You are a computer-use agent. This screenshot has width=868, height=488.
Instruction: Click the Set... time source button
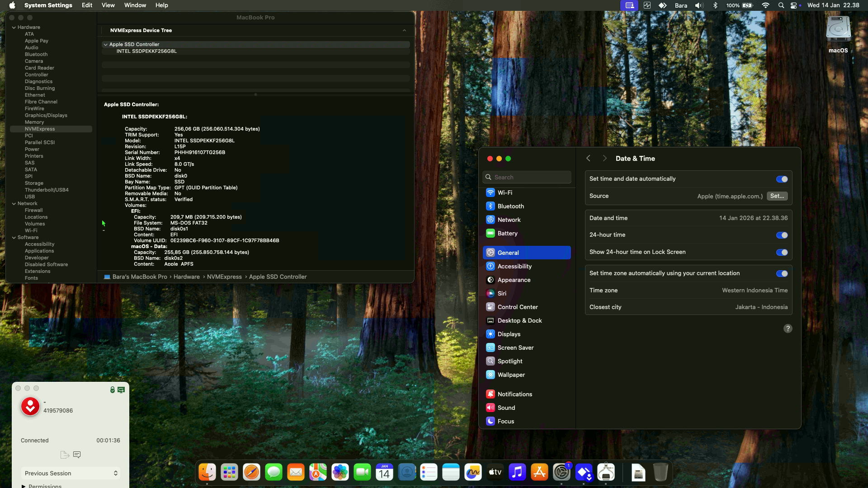(777, 196)
